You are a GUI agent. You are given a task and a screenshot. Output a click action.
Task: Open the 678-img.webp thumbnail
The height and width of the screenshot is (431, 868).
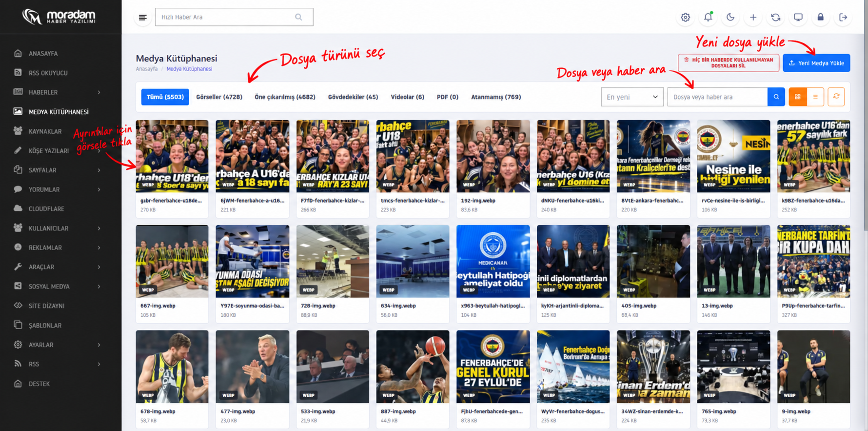click(172, 367)
